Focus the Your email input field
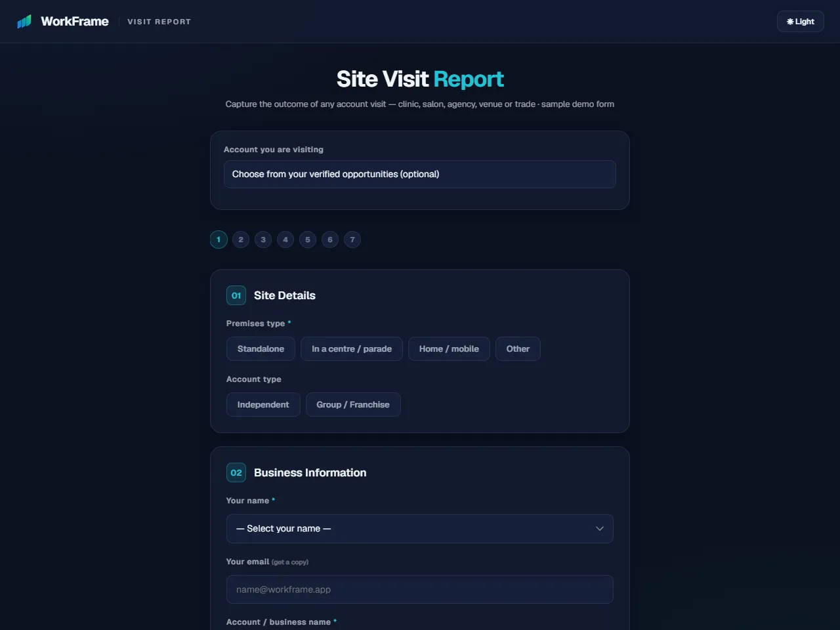Viewport: 840px width, 630px height. (420, 589)
